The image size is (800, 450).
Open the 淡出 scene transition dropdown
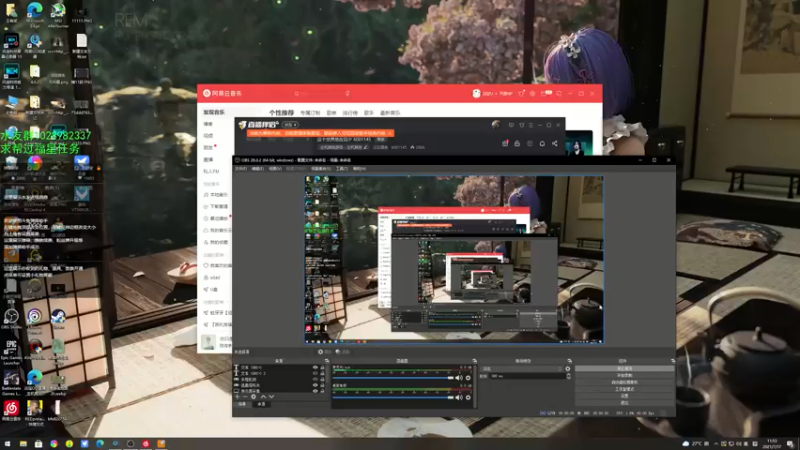(x=521, y=369)
